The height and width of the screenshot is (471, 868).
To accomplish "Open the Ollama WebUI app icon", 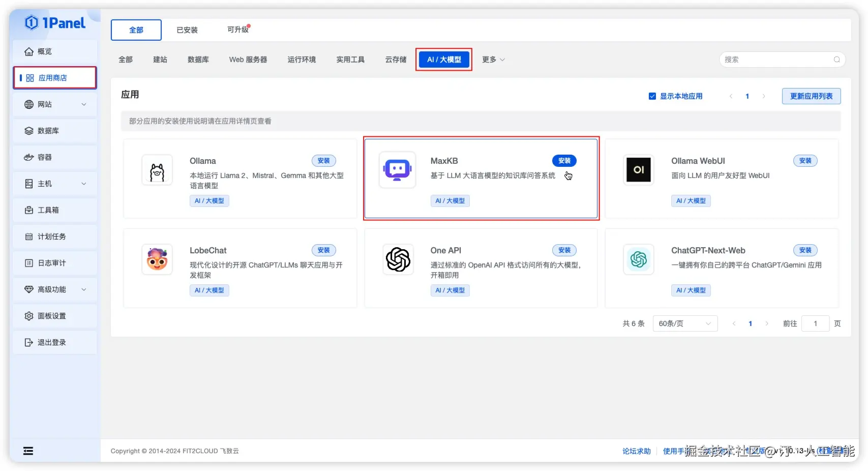I will coord(639,170).
